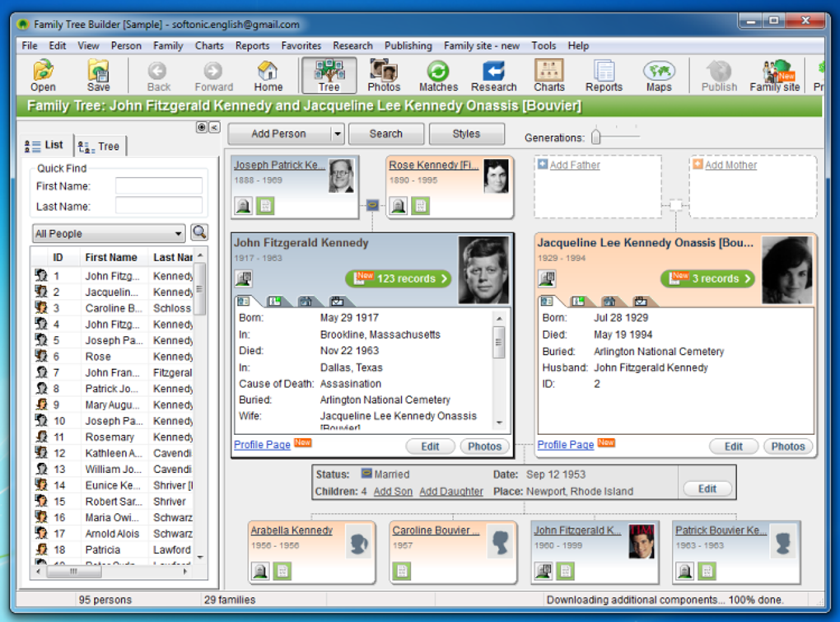Show John Kennedy's 123 records
This screenshot has width=840, height=622.
[x=399, y=278]
